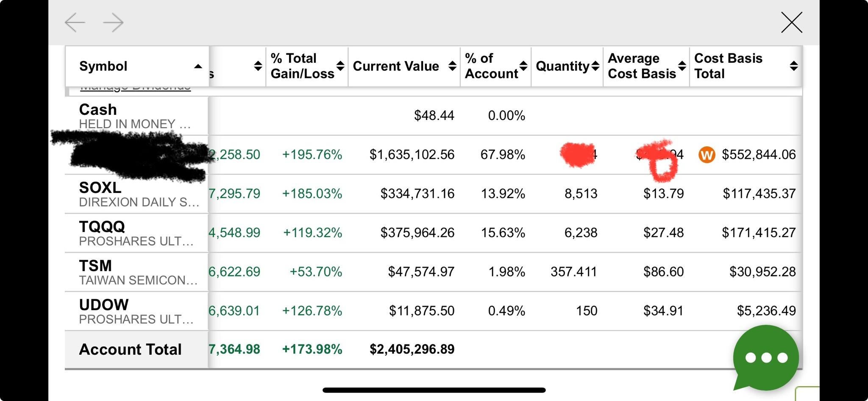Click total gain percentage +173.98%

tap(312, 349)
